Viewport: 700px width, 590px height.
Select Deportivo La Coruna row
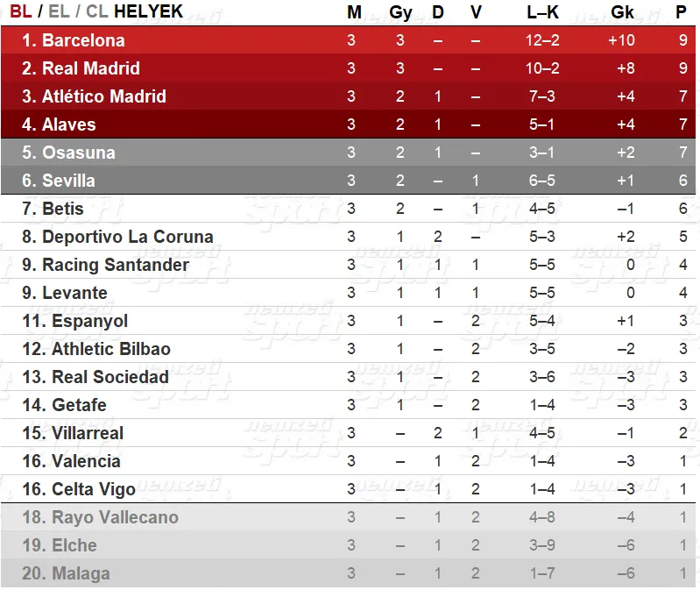pos(348,237)
